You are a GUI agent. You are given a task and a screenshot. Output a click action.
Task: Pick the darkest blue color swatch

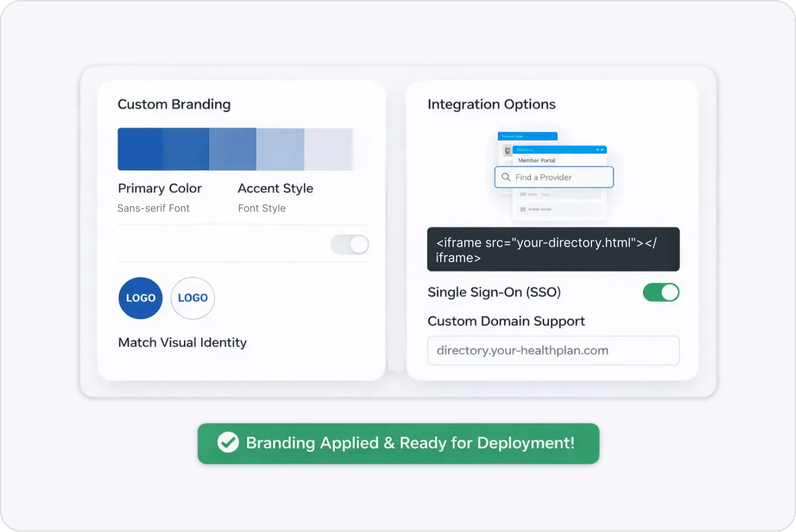[140, 149]
